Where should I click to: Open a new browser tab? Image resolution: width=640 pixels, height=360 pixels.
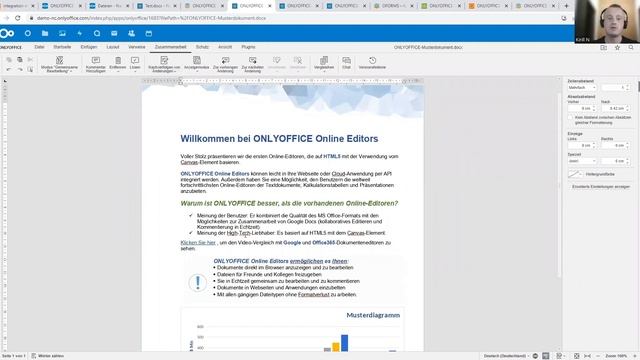click(x=566, y=6)
